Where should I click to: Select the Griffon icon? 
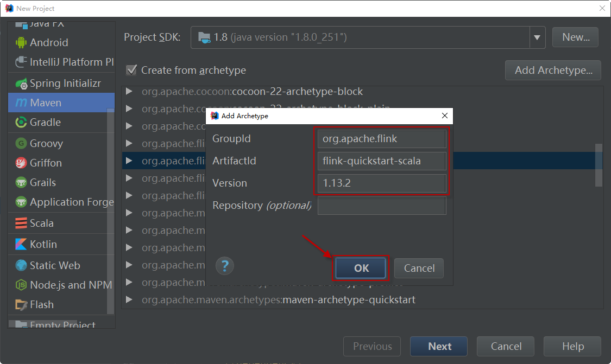point(21,163)
